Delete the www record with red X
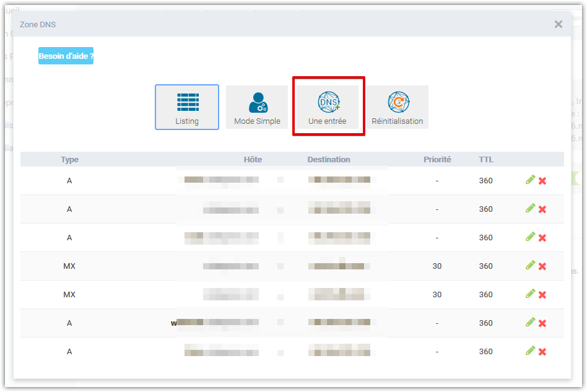This screenshot has height=392, width=587. click(542, 323)
